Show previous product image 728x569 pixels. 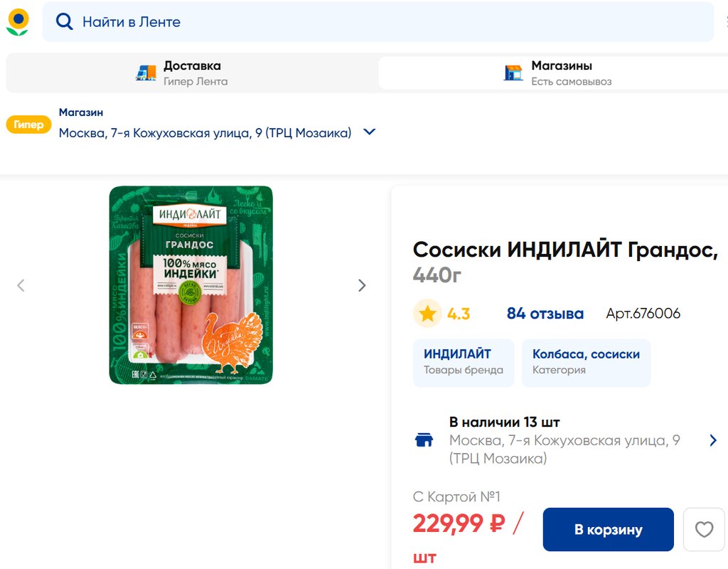point(21,285)
